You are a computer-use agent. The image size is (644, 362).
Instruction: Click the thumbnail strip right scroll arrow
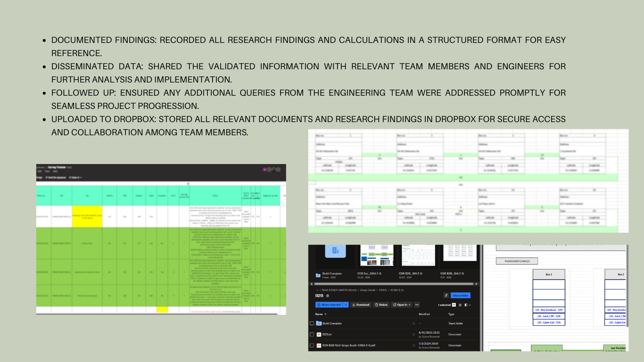click(476, 284)
